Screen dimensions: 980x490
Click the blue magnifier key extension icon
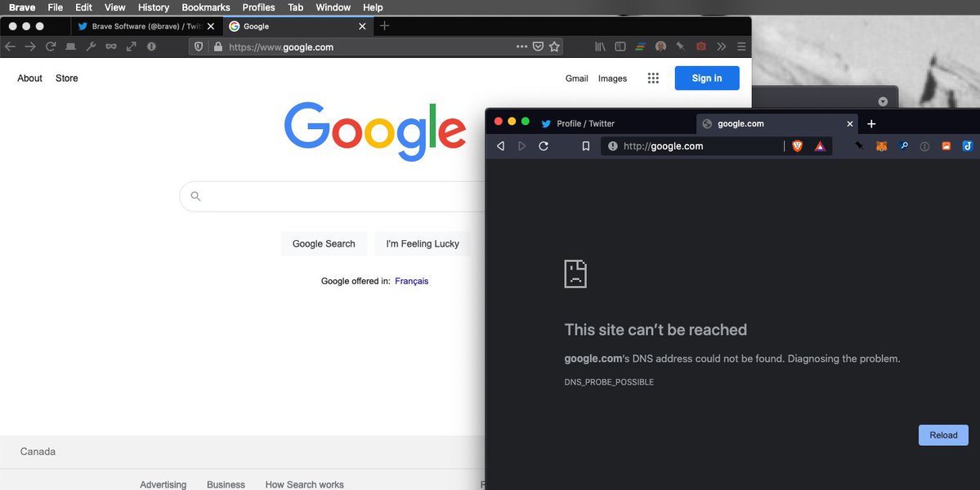(903, 146)
